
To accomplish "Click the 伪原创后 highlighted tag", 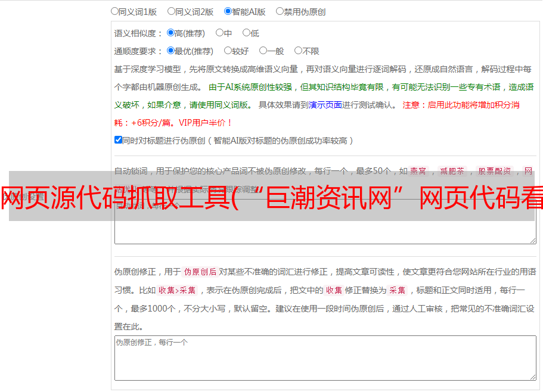I will tap(200, 272).
